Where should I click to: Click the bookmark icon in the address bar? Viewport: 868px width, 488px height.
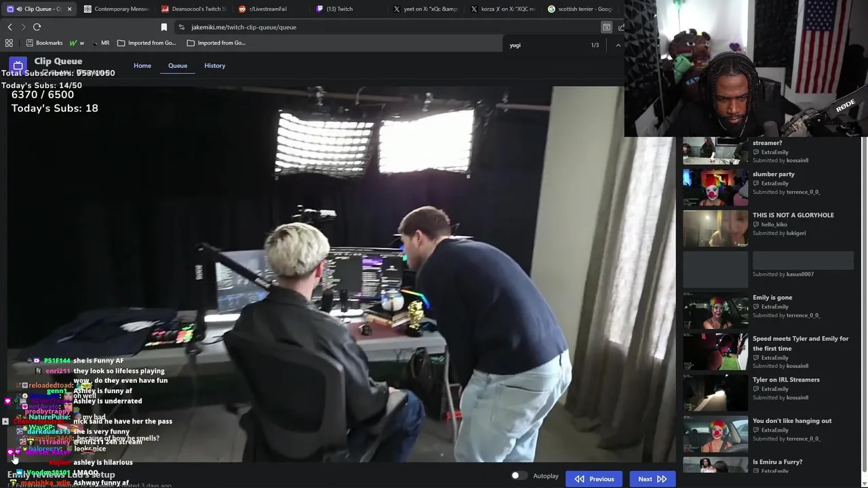pyautogui.click(x=163, y=27)
